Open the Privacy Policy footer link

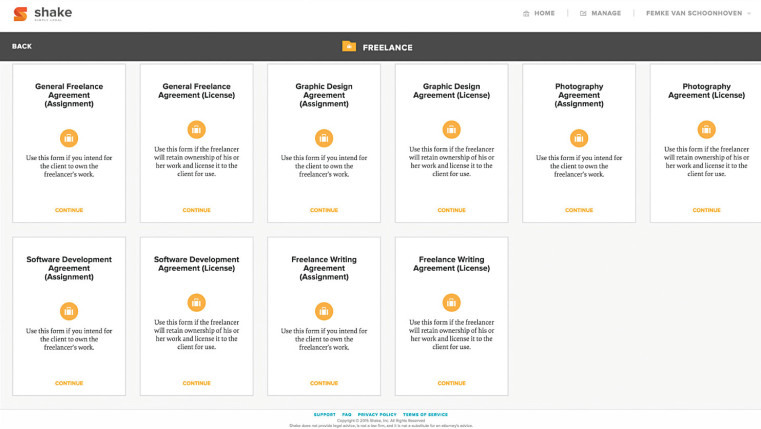(377, 414)
